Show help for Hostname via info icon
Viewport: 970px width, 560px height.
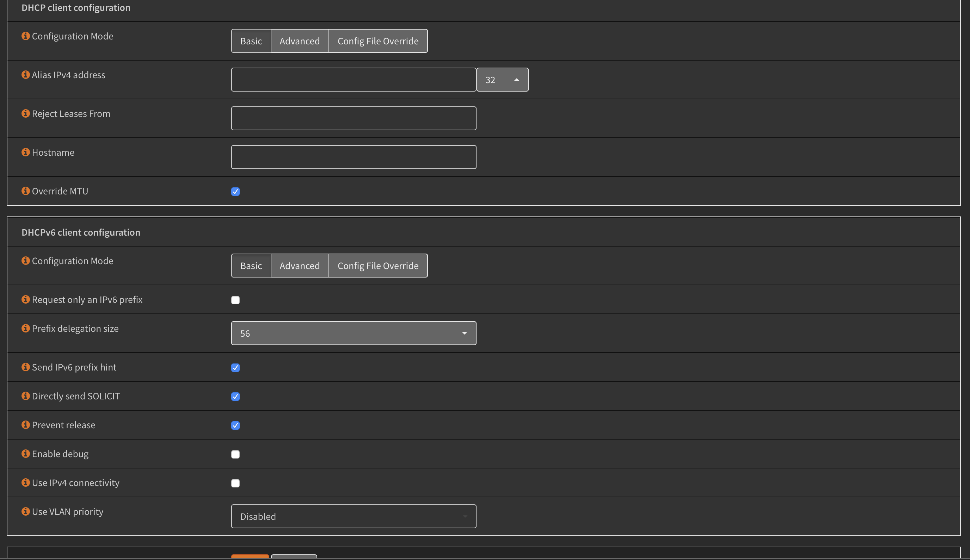coord(25,152)
